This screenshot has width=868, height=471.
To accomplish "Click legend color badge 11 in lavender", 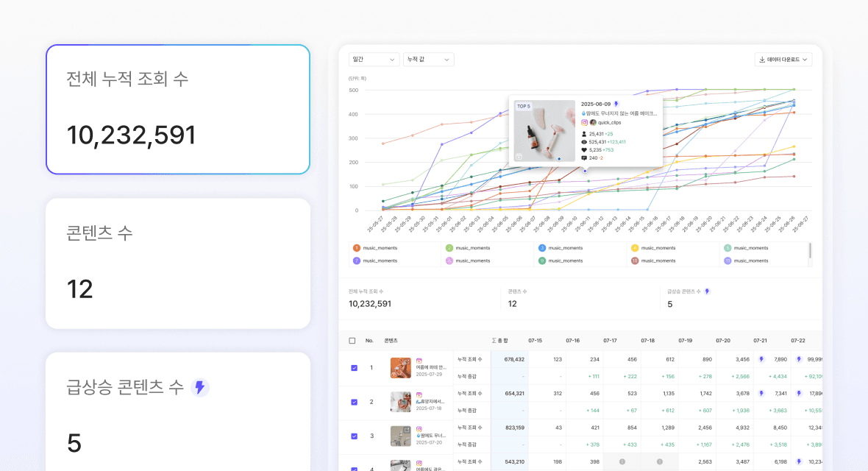I will pos(728,261).
